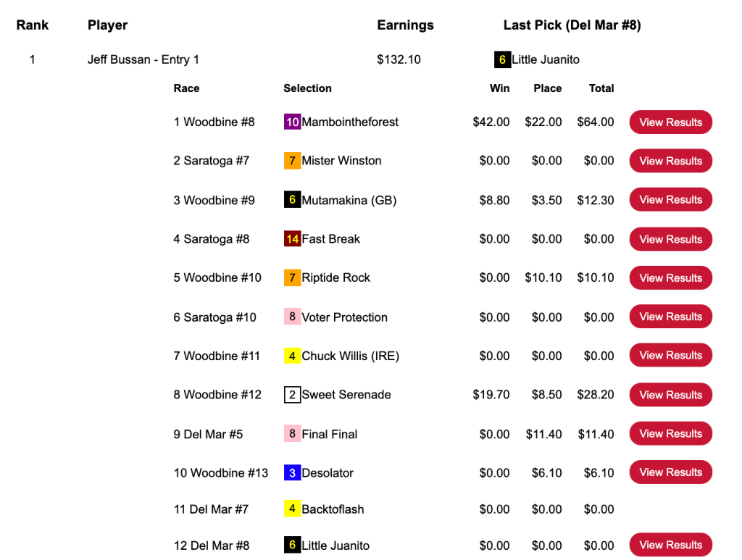The height and width of the screenshot is (560, 742).
Task: Open results for Del Mar #5
Action: pos(670,434)
